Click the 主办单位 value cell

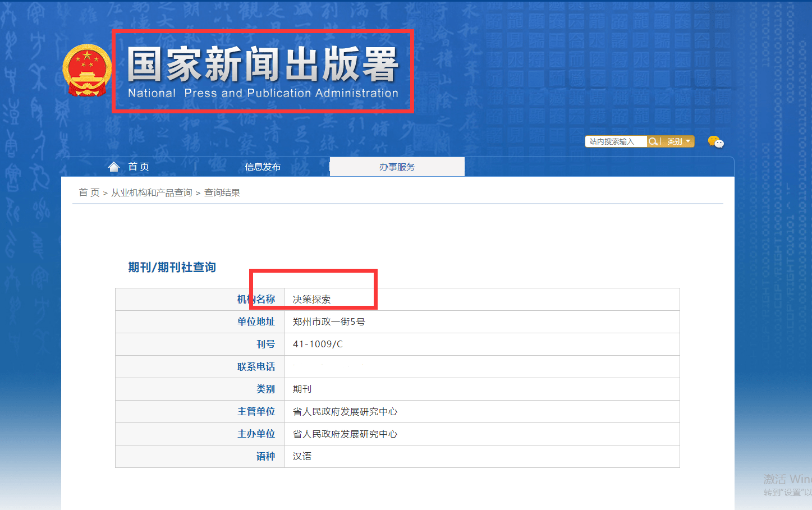point(482,434)
